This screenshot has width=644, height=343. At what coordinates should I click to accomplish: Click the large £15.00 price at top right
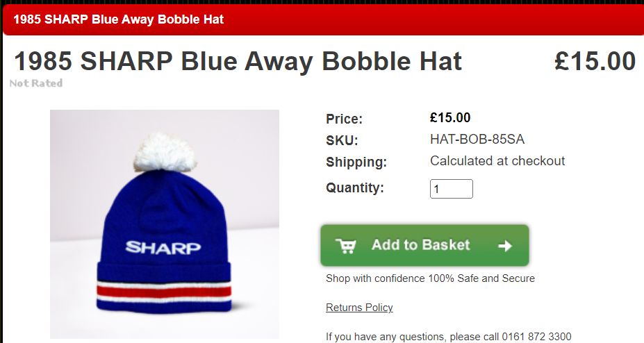595,61
